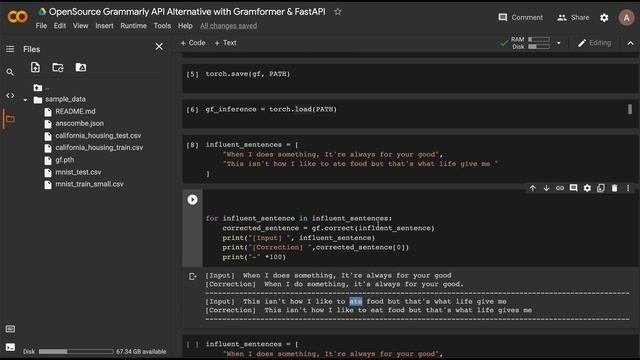The image size is (640, 360).
Task: Run the for-loop code cell
Action: 192,200
